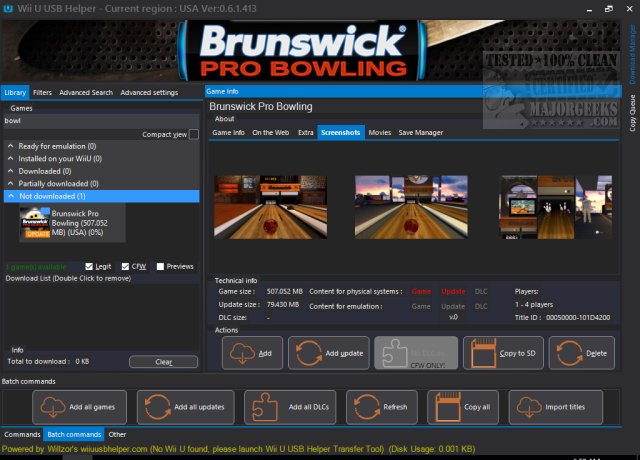Switch to the Commands tab

22,435
